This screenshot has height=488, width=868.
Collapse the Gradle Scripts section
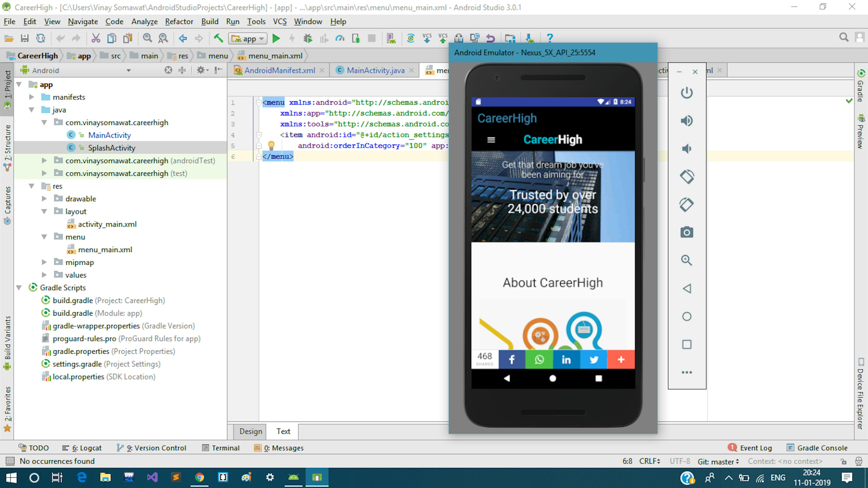(19, 288)
